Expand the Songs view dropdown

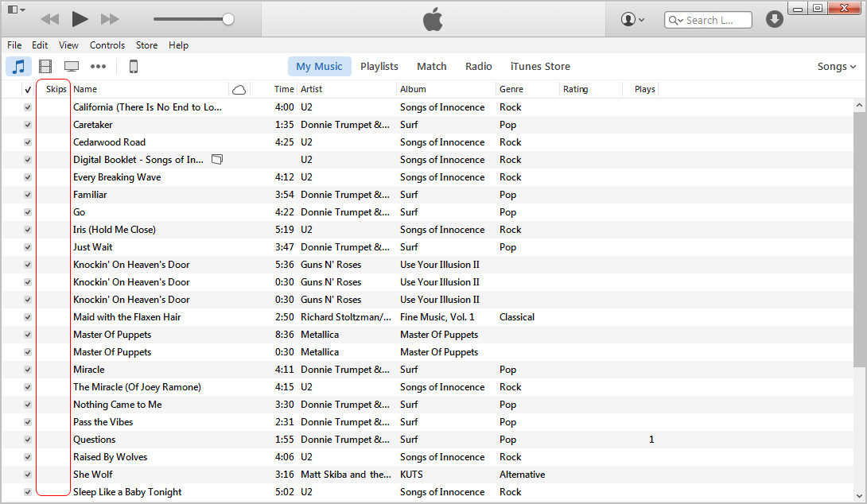(837, 66)
